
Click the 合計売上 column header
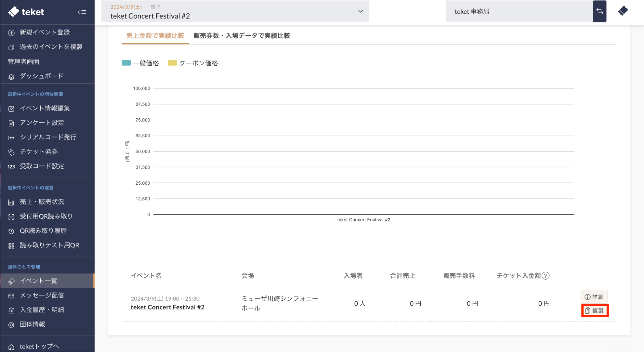point(403,276)
